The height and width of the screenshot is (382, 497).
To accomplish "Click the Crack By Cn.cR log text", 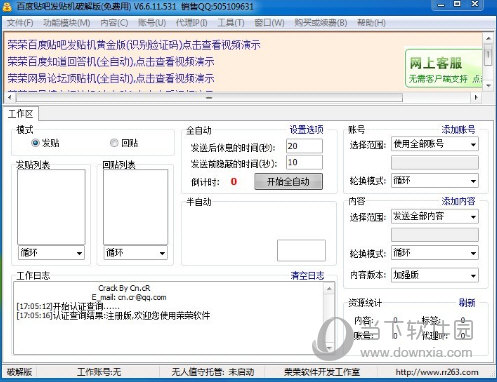I will point(124,288).
